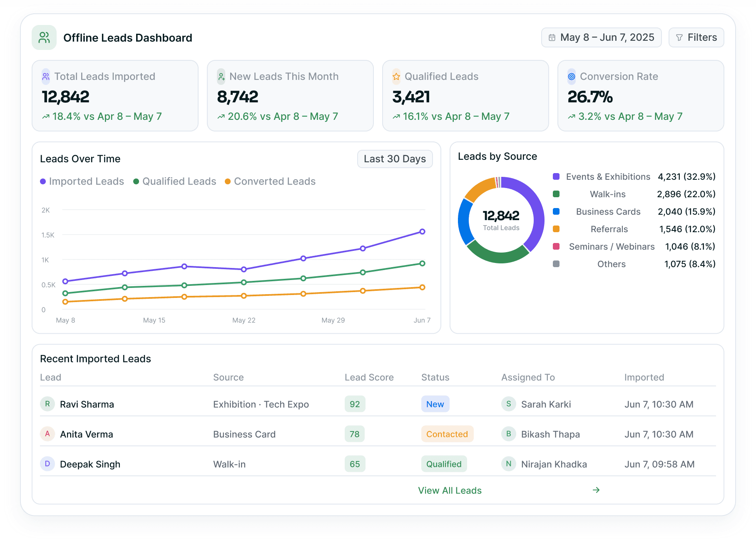The image size is (756, 543).
Task: Click the source text Exhibition · Tech Expo
Action: [261, 404]
